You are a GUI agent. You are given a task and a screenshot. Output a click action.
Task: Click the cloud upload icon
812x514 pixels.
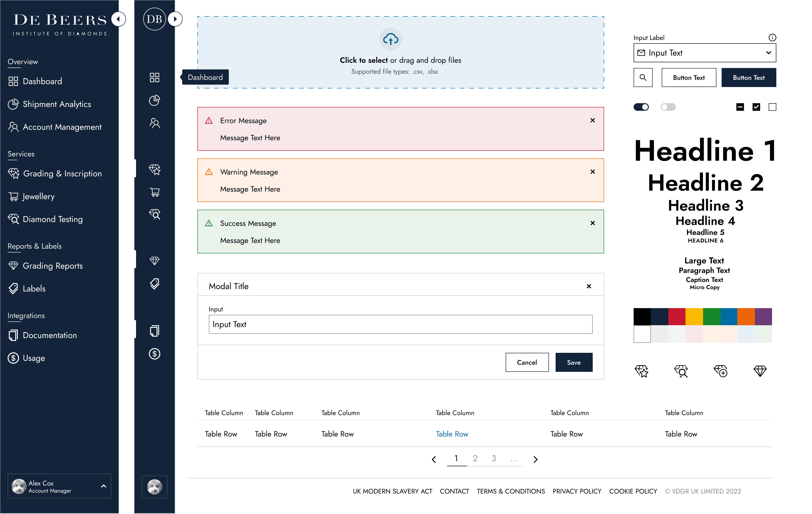tap(391, 39)
